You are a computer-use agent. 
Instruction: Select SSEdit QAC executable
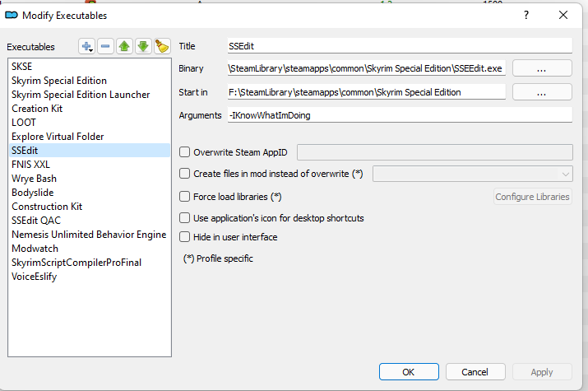point(90,221)
